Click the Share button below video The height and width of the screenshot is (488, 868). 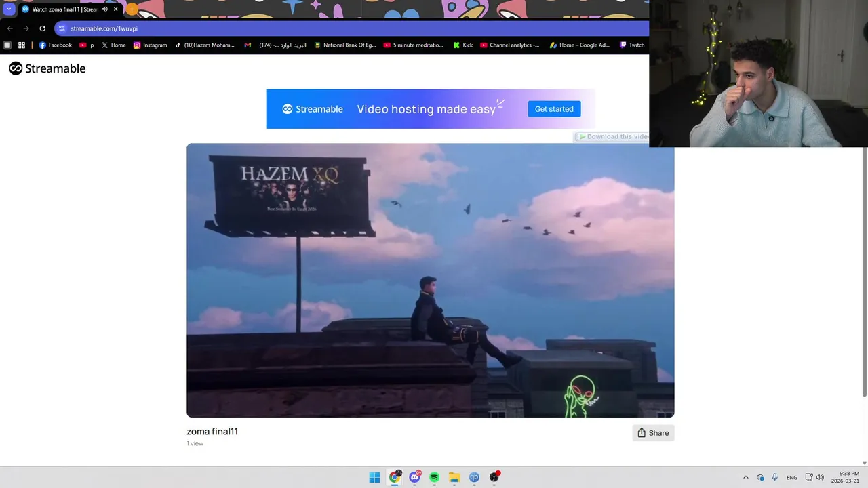point(653,433)
